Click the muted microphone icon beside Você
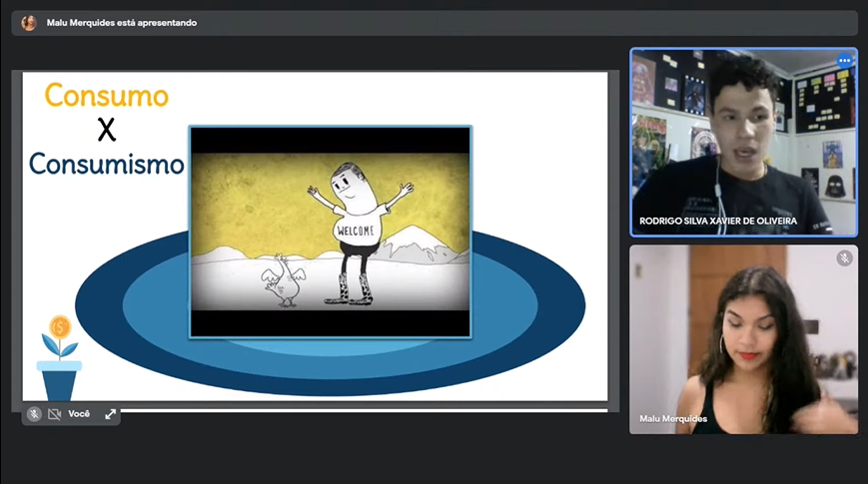The image size is (868, 484). click(34, 414)
